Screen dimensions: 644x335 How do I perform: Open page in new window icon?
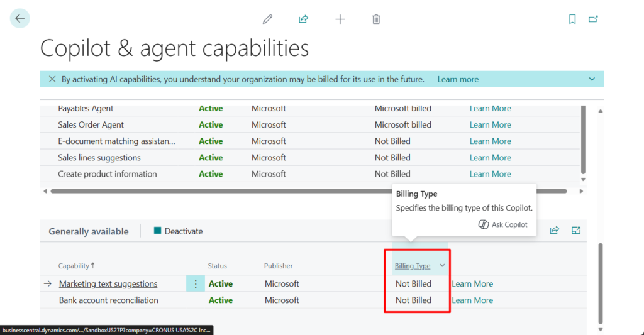593,19
